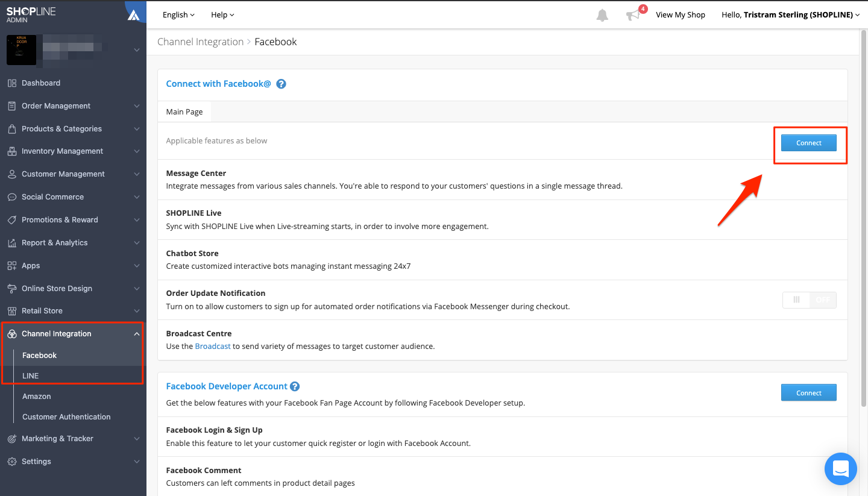Click help icon next to Connect with Facebook
Screen dimensions: 868x496
pos(281,84)
